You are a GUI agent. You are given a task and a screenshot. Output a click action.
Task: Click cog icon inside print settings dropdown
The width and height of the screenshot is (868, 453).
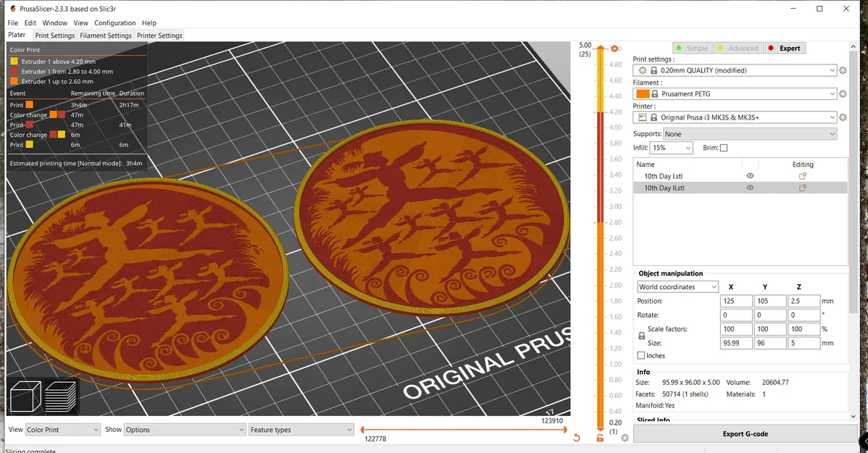tap(642, 70)
